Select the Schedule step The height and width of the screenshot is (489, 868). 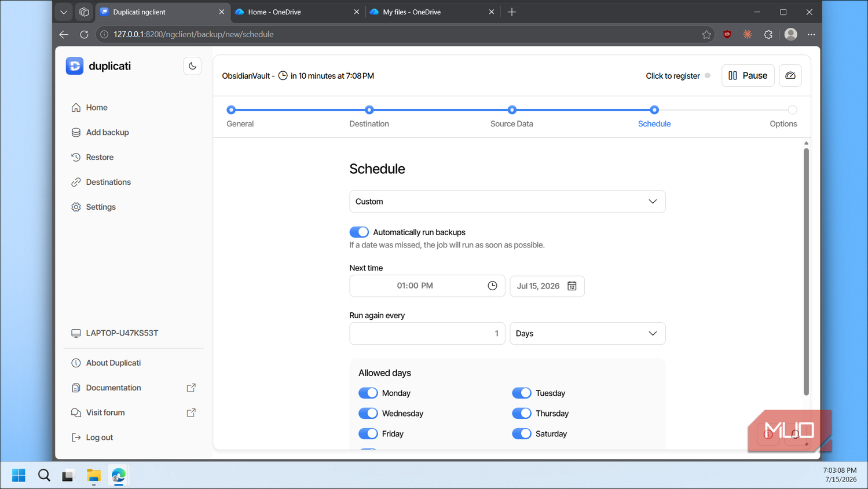pyautogui.click(x=654, y=117)
